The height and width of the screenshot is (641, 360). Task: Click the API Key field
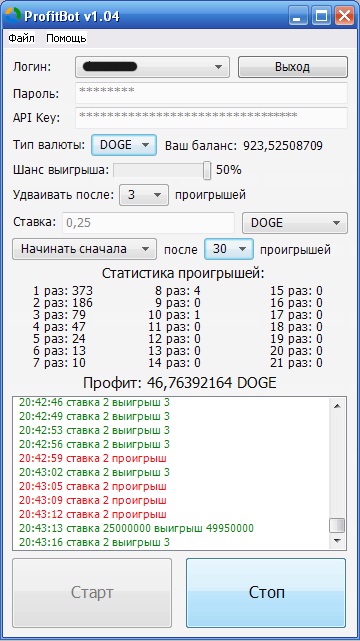pyautogui.click(x=211, y=118)
